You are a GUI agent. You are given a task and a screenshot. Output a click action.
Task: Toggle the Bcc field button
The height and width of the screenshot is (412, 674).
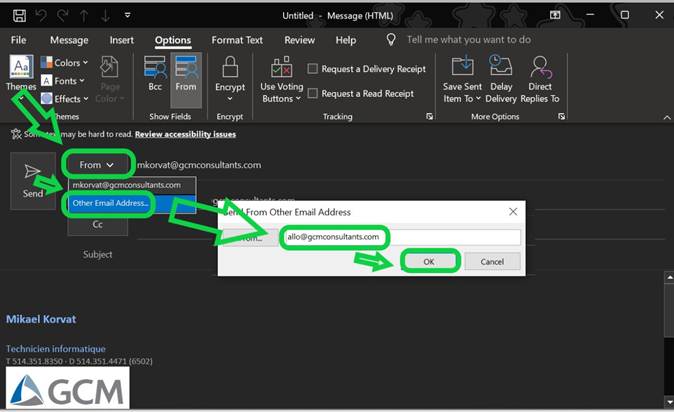pyautogui.click(x=155, y=74)
